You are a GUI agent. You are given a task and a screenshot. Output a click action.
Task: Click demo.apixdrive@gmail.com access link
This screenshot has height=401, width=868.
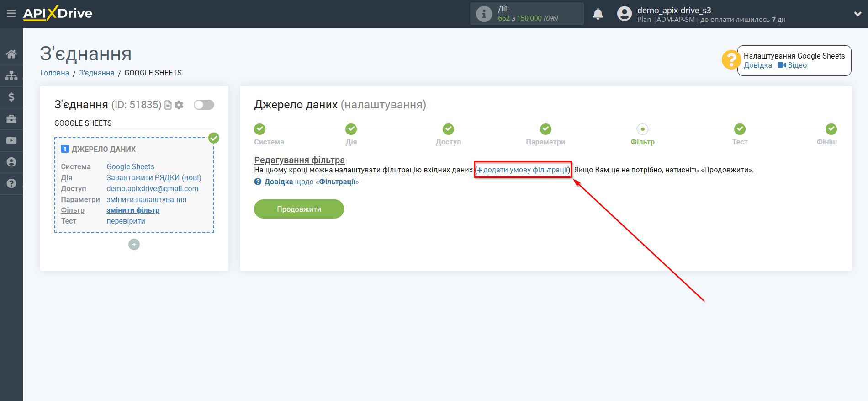[x=153, y=189]
